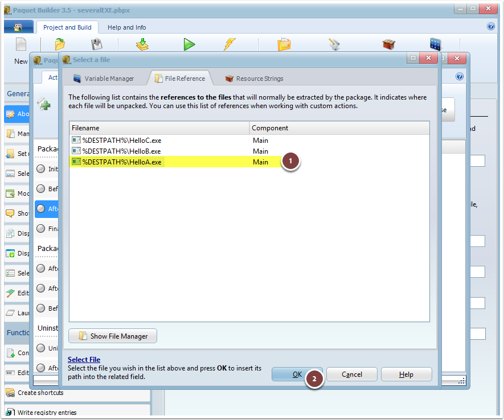Image resolution: width=504 pixels, height=420 pixels.
Task: Click the Cancel button
Action: tap(351, 374)
